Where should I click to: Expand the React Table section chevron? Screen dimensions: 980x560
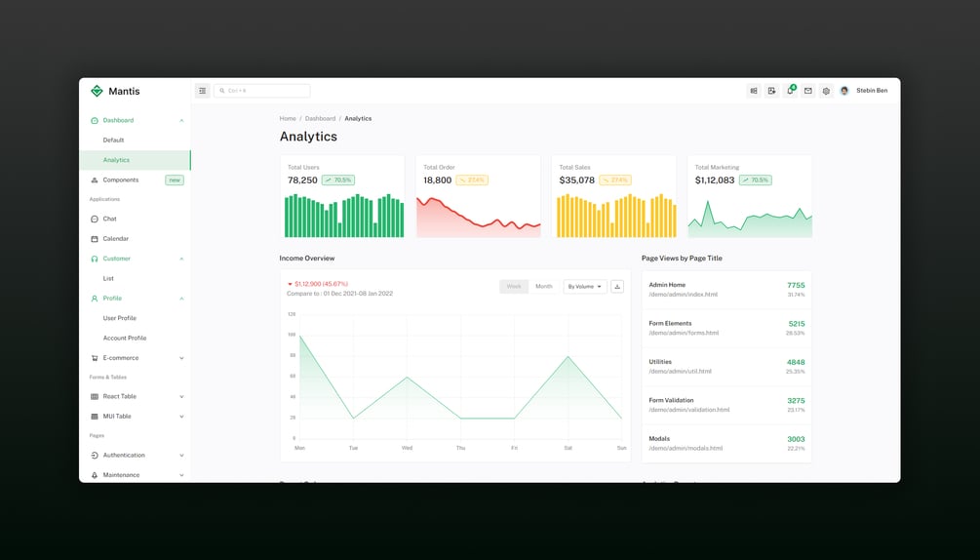pos(182,396)
